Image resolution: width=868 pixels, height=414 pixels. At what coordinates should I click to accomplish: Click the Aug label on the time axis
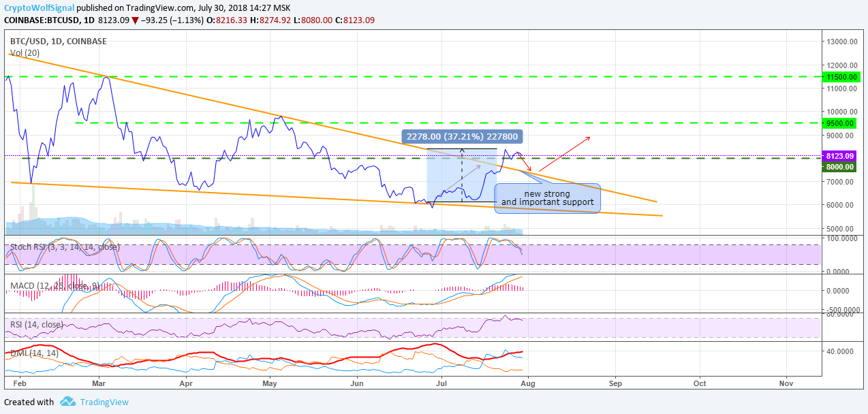pos(528,383)
